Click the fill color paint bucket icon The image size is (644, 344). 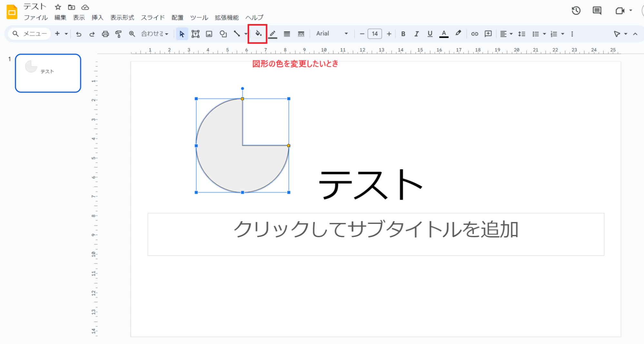(258, 34)
